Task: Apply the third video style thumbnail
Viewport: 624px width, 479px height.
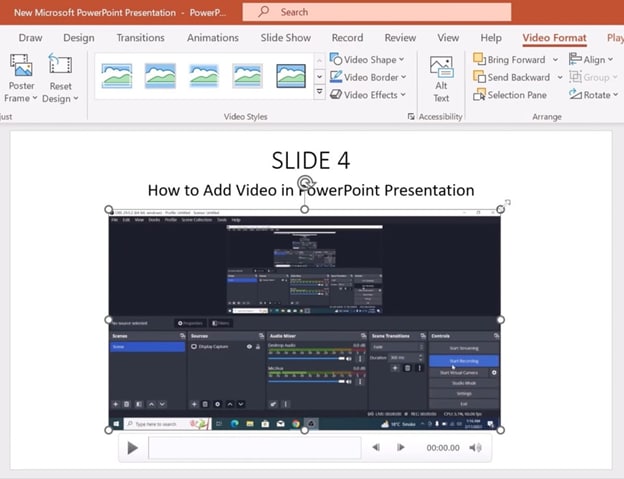Action: coord(204,76)
